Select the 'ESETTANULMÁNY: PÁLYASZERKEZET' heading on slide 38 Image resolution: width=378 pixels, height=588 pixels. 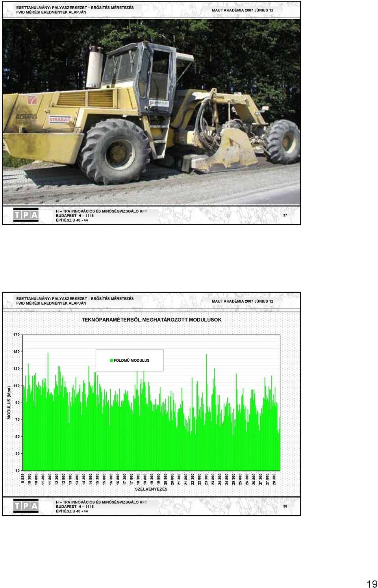click(75, 299)
